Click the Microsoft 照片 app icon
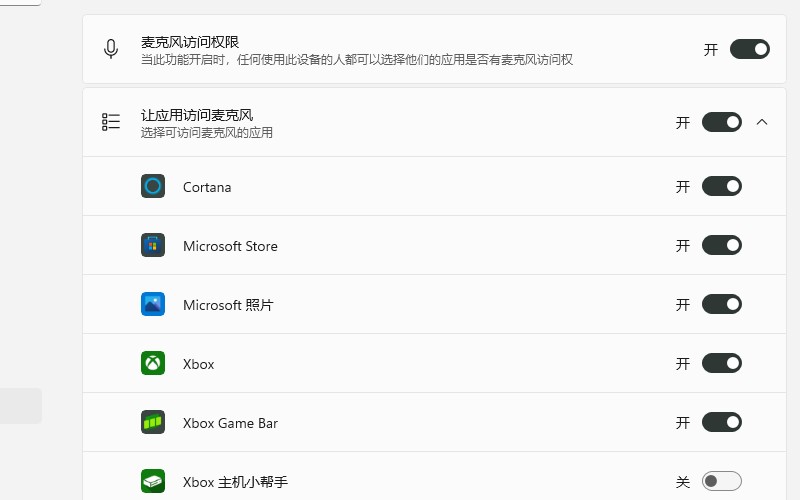The width and height of the screenshot is (800, 500). [153, 304]
